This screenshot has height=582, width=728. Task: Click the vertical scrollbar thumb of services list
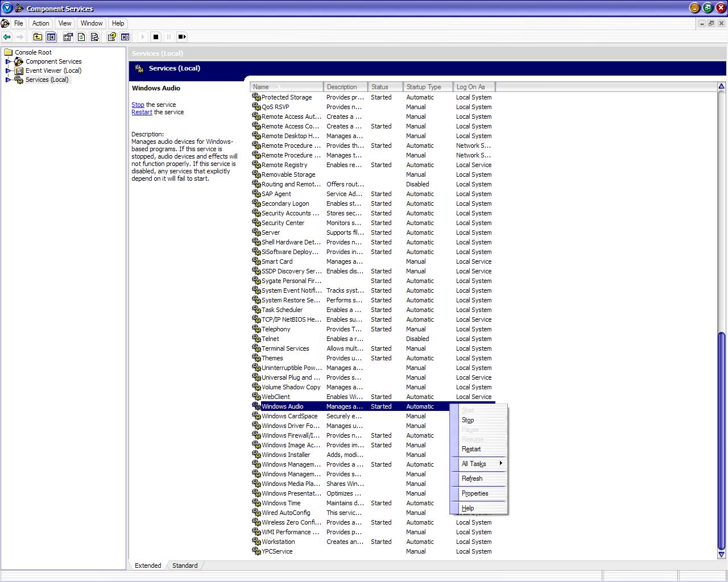click(721, 440)
